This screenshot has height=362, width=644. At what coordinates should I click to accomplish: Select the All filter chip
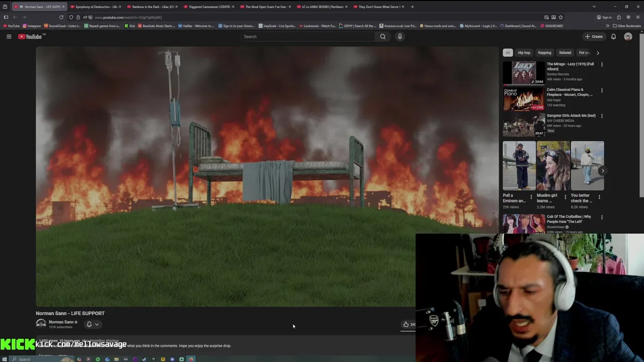[508, 53]
